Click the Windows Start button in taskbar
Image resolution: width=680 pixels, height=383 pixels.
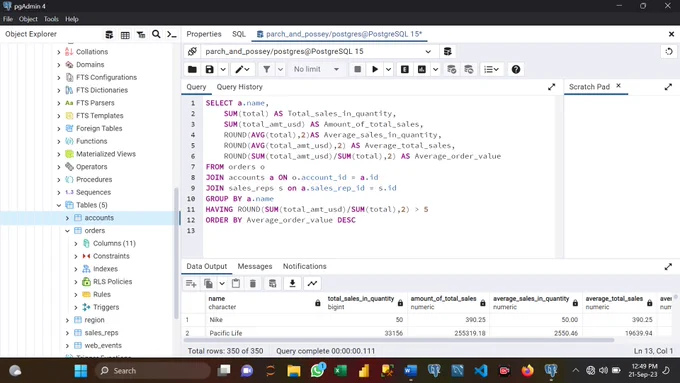(x=81, y=371)
